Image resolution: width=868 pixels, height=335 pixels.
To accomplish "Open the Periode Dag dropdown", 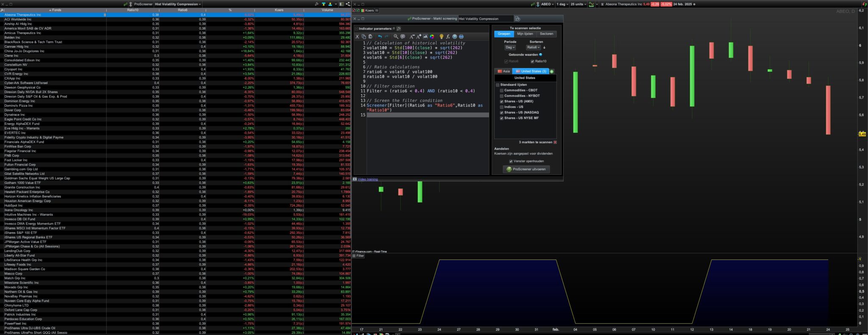I will [x=510, y=47].
